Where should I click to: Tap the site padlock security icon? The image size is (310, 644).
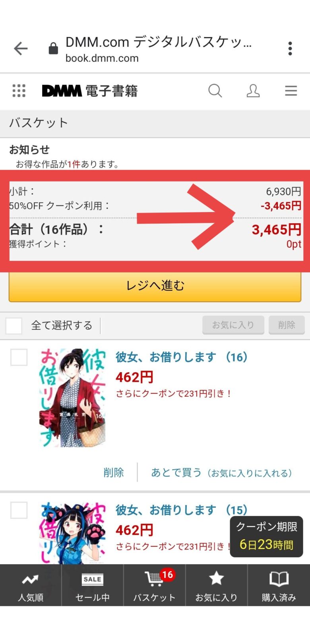click(53, 49)
